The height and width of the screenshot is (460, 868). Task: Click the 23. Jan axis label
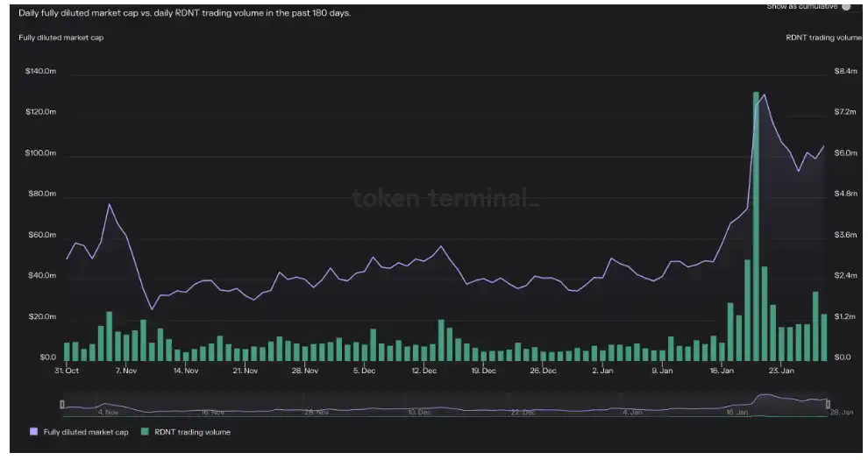[782, 371]
